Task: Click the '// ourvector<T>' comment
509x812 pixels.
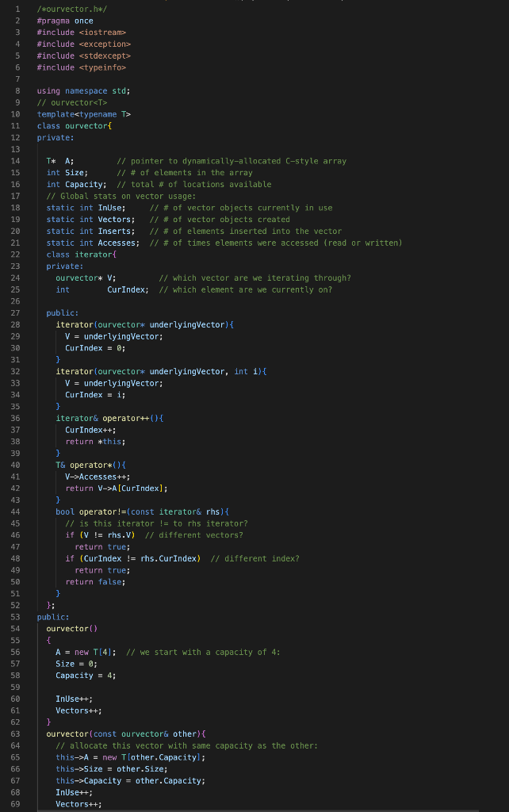Action: [x=72, y=102]
